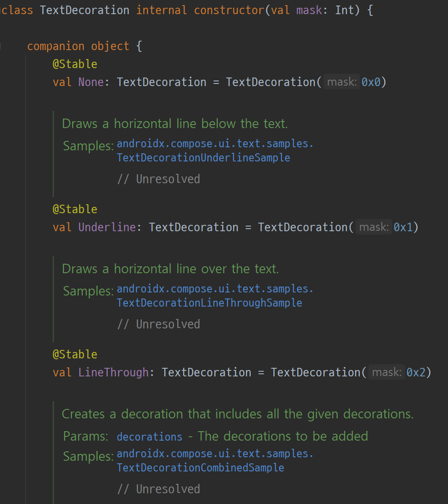This screenshot has height=504, width=448.
Task: Click the 'mask:' inlay hint before 0x1
Action: coord(374,227)
